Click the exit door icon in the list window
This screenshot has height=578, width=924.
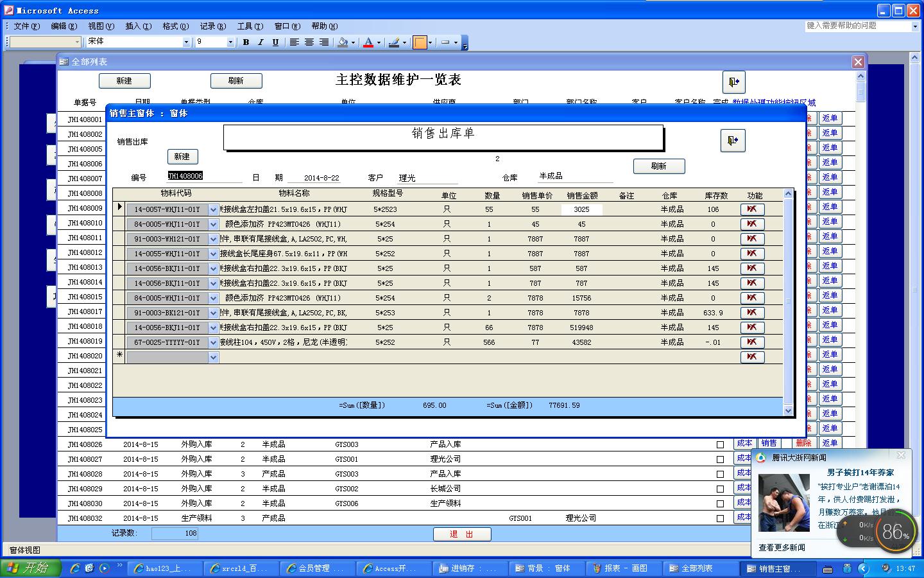coord(733,82)
